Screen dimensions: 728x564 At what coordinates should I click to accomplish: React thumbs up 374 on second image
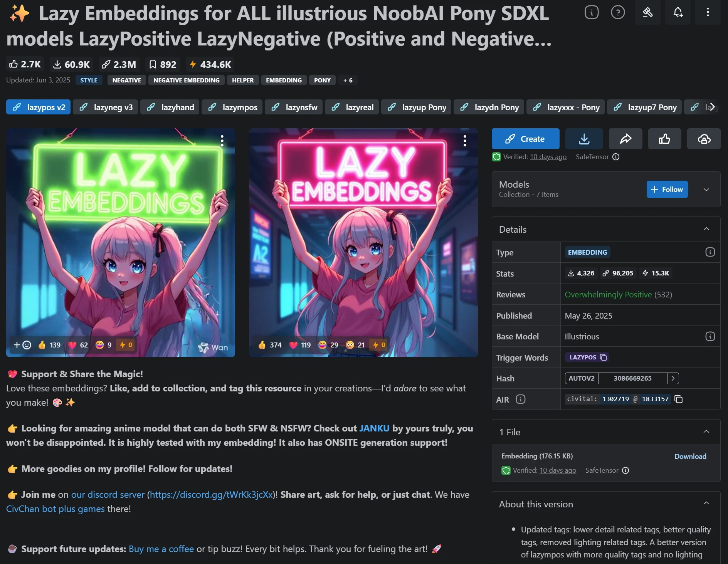(x=270, y=345)
